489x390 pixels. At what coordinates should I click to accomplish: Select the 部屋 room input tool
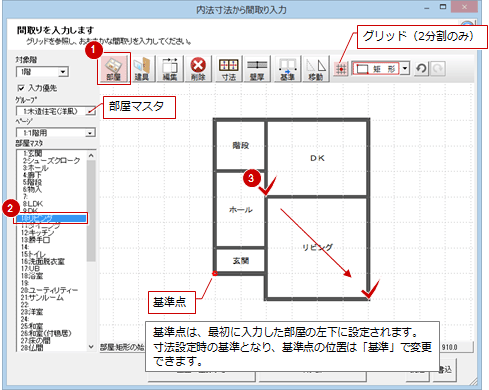114,68
